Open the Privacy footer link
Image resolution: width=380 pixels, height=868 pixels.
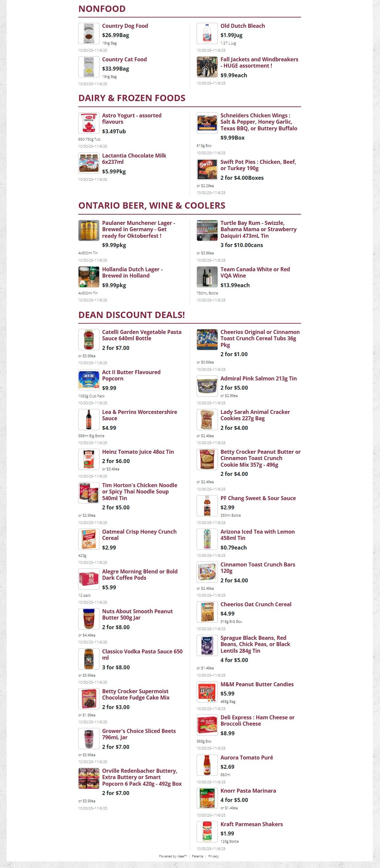(214, 856)
